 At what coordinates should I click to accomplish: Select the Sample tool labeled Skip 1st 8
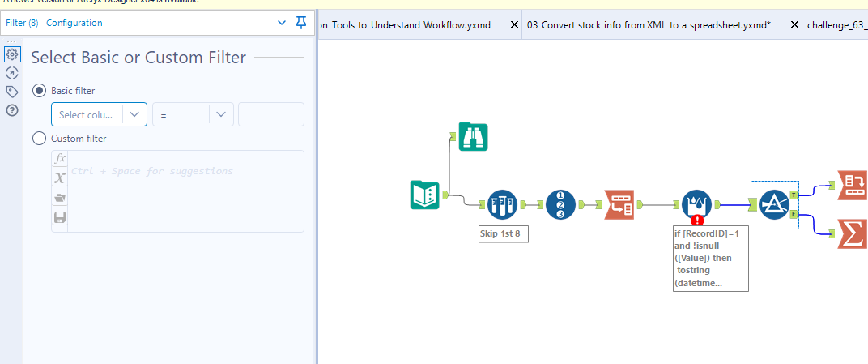[503, 205]
